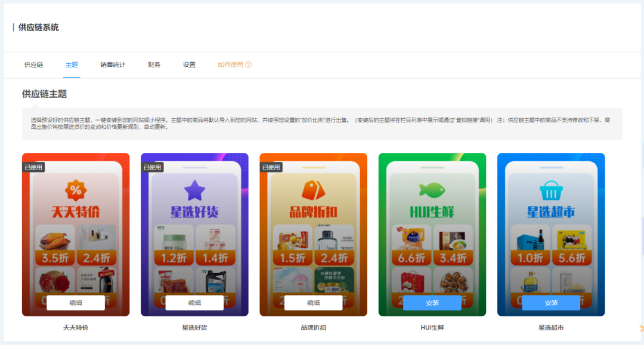Click the green fish icon on HUI生鲜
This screenshot has width=644, height=345.
point(432,190)
